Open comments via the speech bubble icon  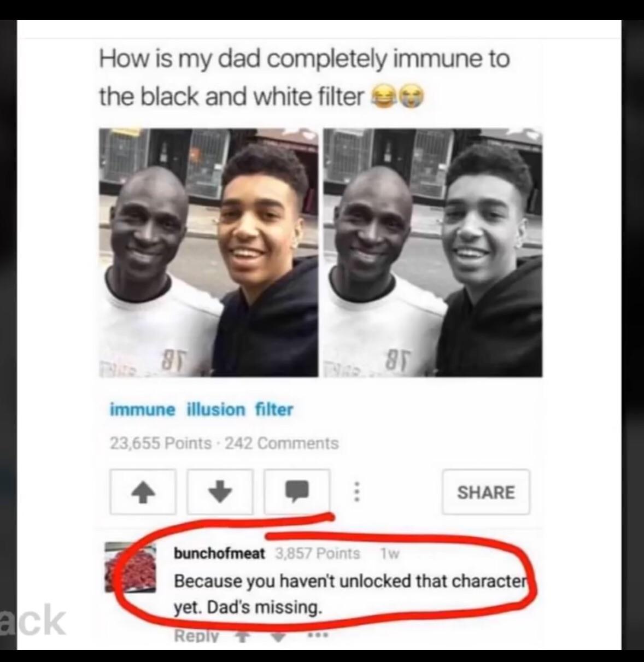(x=297, y=492)
